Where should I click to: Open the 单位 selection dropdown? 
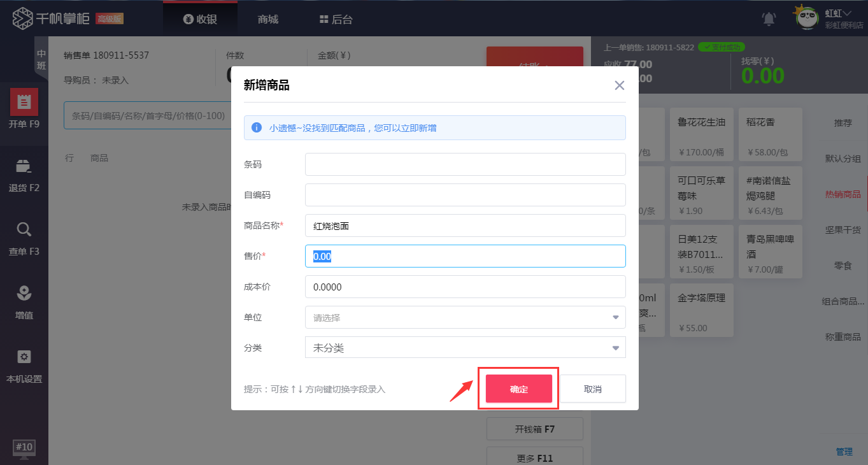point(465,317)
